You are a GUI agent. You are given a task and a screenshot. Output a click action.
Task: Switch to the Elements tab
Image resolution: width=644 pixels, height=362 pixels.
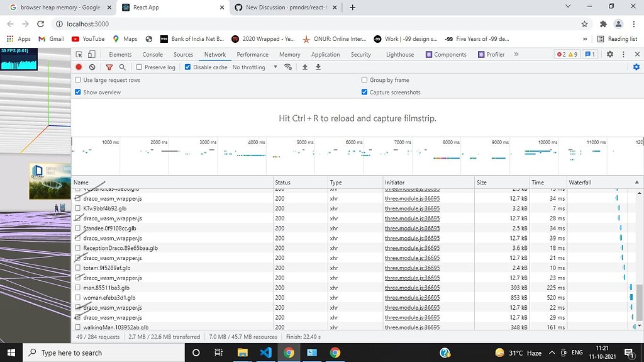(x=120, y=54)
